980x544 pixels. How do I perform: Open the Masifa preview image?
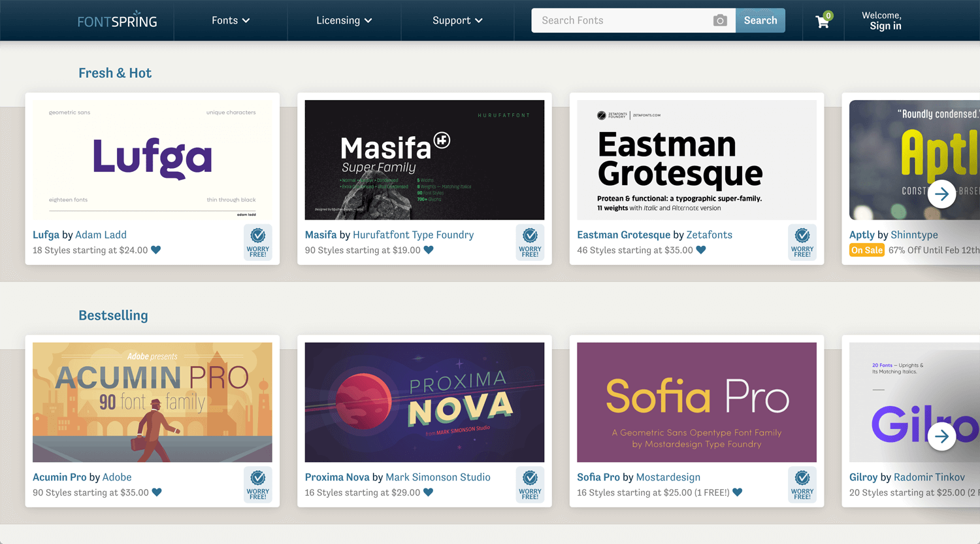(x=425, y=160)
